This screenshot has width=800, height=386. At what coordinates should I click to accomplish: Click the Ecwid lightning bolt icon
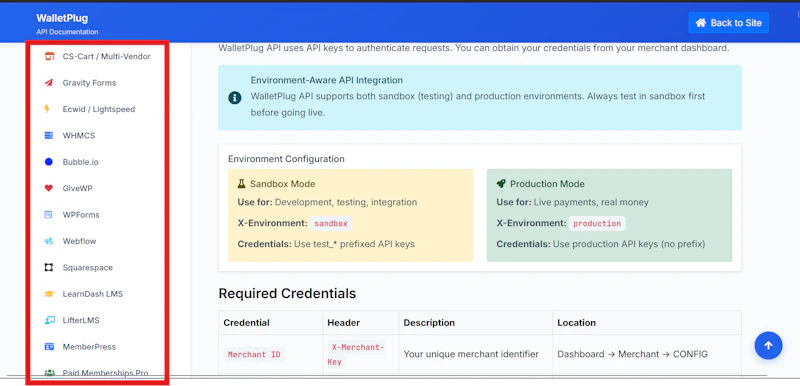coord(47,109)
